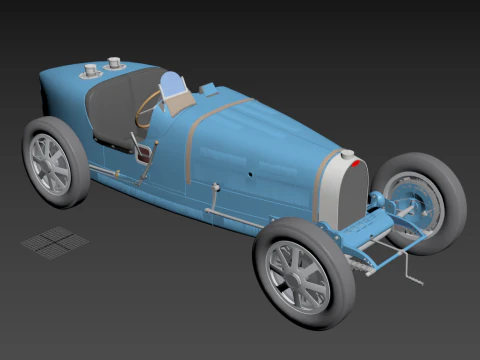
Task: Click the dark radiator grille at front
Action: (x=354, y=195)
